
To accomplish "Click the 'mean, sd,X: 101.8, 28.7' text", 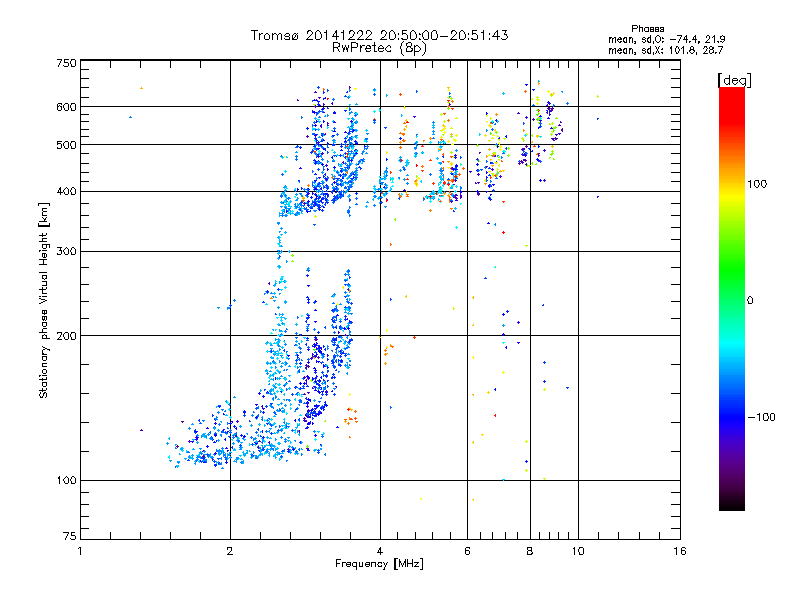I will pyautogui.click(x=665, y=51).
